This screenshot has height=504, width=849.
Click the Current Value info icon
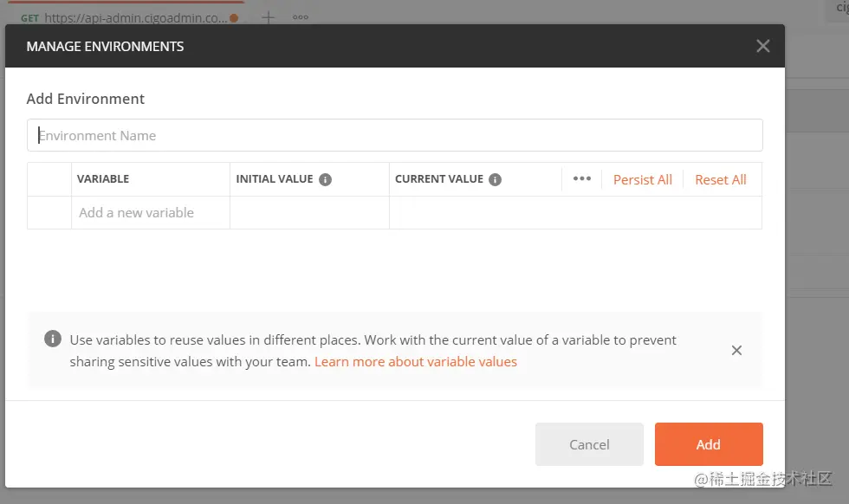point(495,179)
